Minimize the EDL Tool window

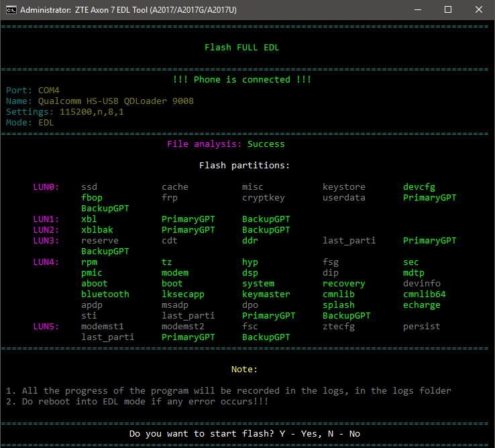tap(418, 10)
